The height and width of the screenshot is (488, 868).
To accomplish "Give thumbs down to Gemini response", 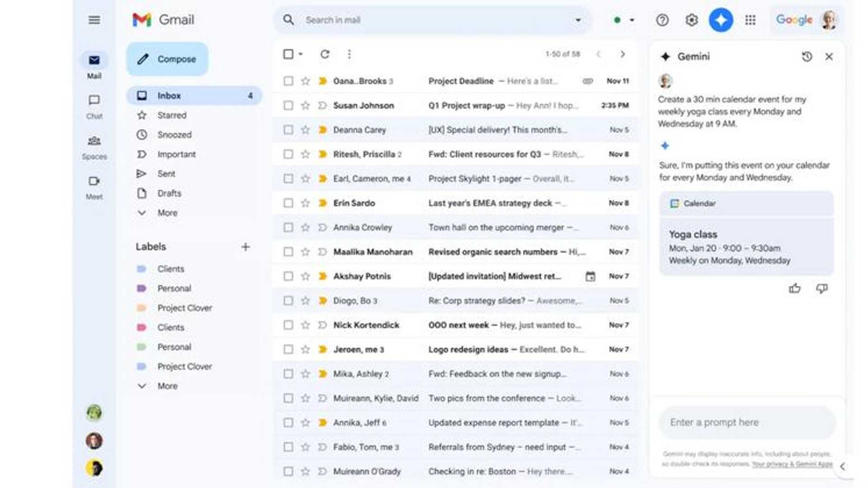I will pos(821,288).
